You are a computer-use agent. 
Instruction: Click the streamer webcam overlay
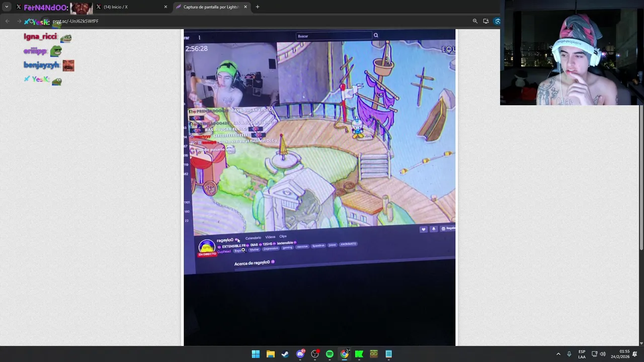tap(572, 53)
